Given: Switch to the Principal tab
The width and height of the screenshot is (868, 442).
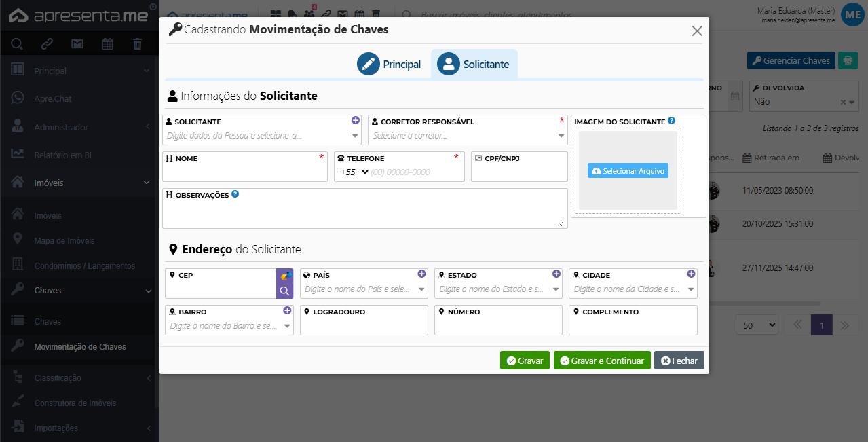Looking at the screenshot, I should (x=390, y=65).
